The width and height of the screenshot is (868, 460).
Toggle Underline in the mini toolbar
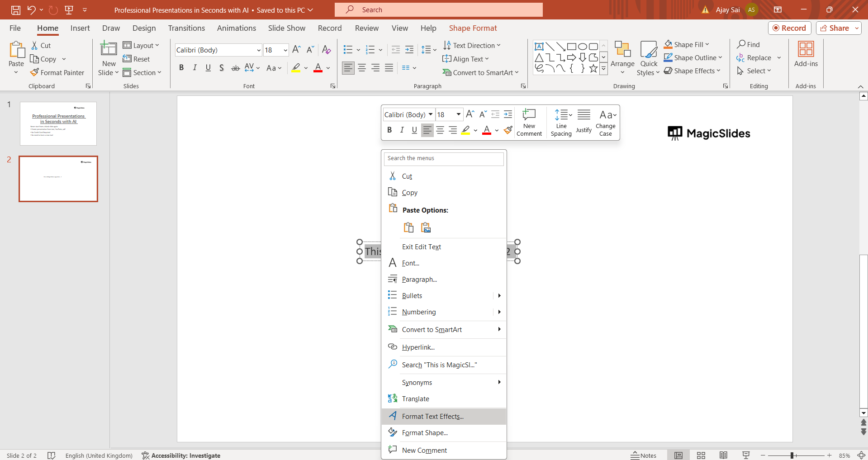coord(414,130)
